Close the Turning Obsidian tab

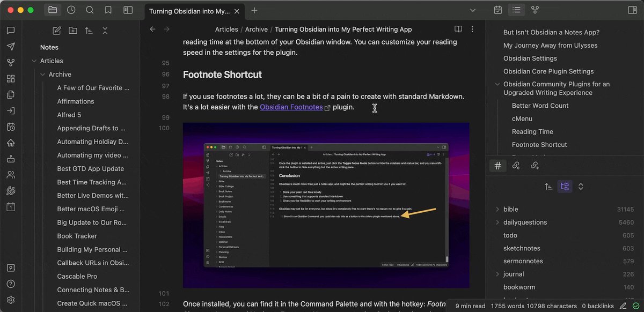click(236, 10)
